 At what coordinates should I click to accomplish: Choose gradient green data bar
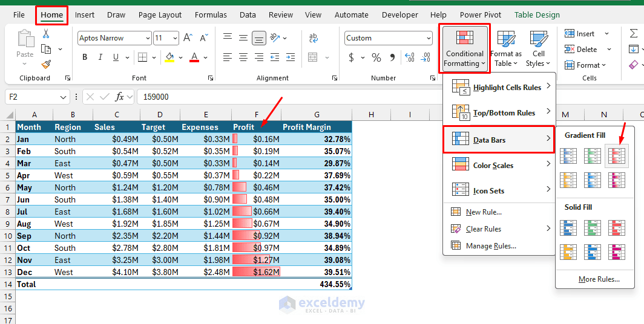tap(592, 156)
